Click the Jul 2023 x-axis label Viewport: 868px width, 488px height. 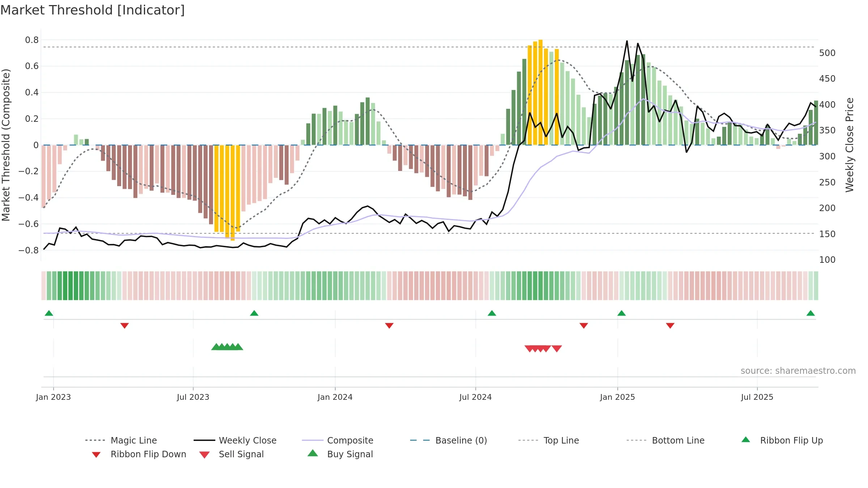193,397
